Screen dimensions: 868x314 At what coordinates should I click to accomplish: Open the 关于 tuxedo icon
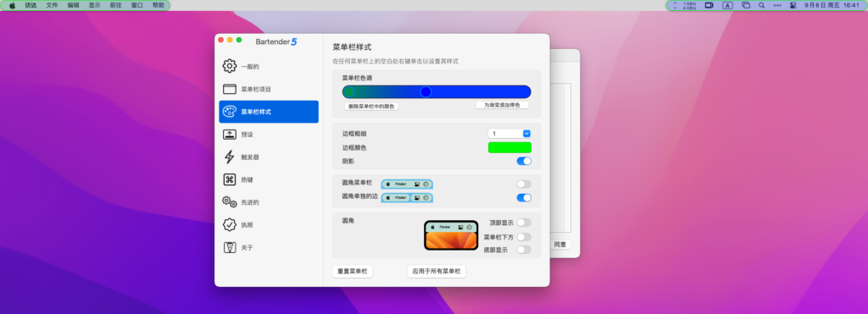tap(229, 248)
